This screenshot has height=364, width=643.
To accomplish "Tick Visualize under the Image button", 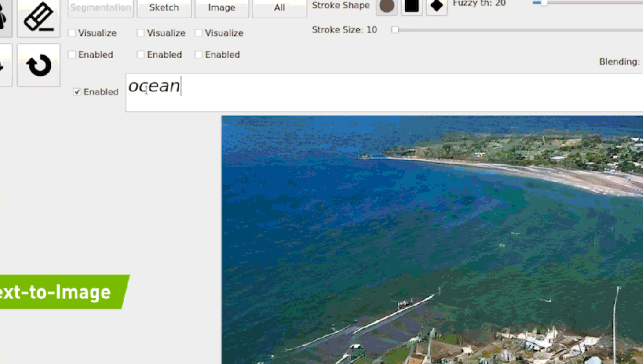I will (198, 33).
